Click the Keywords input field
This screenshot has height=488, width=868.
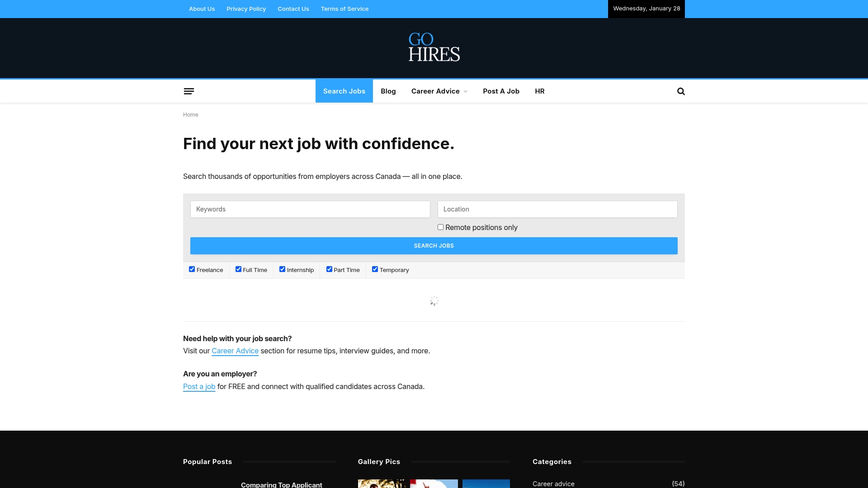click(x=310, y=209)
